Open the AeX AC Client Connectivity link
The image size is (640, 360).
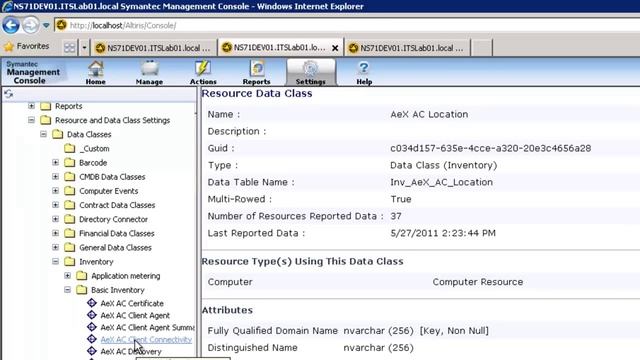146,340
